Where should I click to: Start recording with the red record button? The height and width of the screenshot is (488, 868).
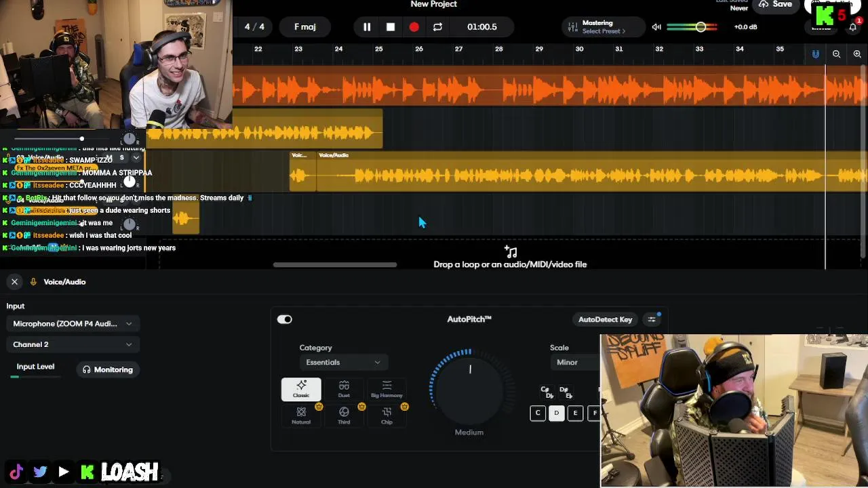[x=414, y=27]
